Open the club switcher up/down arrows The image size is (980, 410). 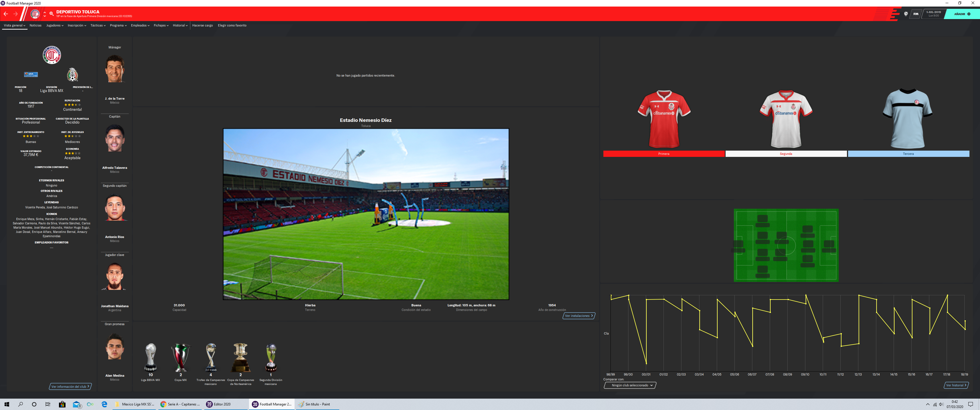click(45, 14)
